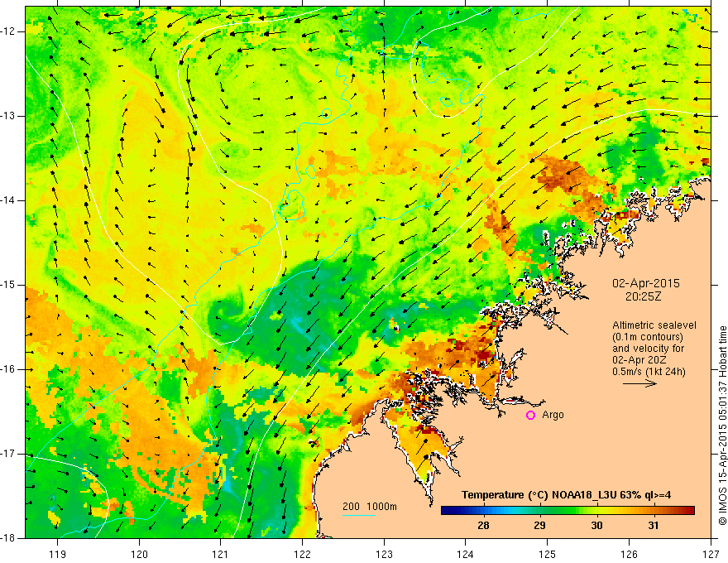Click the 0.5m/s (1kt 24h) label

(x=649, y=372)
